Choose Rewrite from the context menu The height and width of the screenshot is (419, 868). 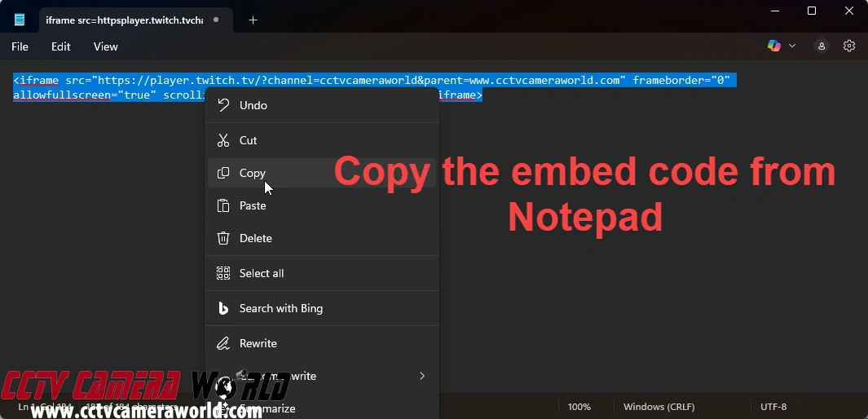coord(258,343)
